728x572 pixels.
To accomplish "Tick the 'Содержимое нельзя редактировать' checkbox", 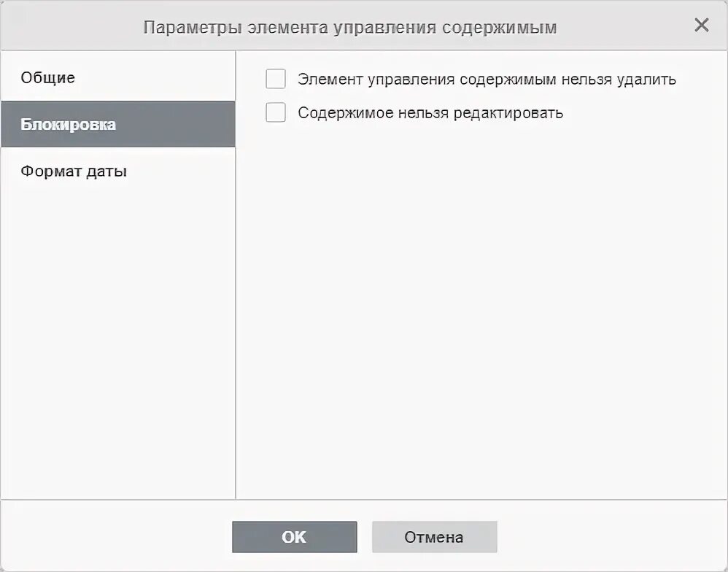I will coord(275,112).
